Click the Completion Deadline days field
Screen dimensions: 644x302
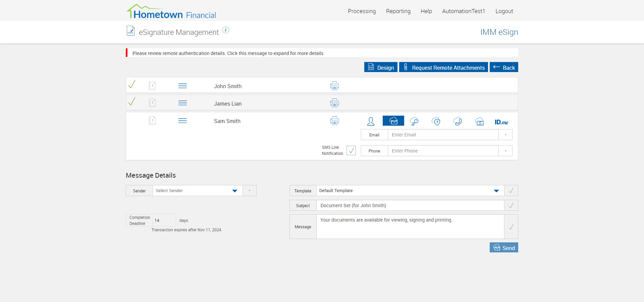(x=164, y=221)
